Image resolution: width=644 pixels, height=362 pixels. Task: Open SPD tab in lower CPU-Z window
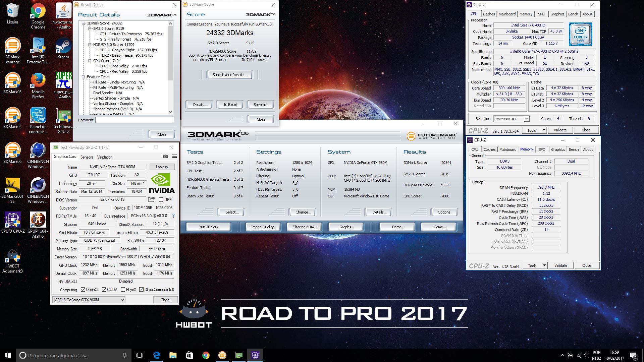point(542,149)
